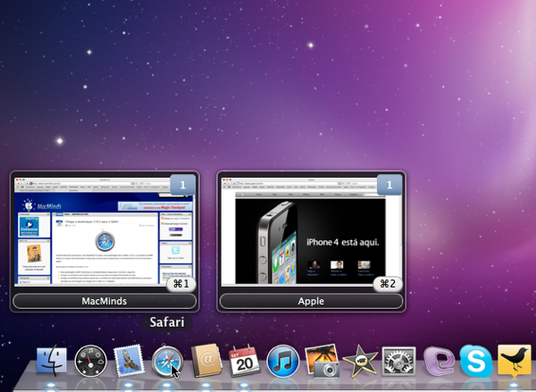Launch iMovie star icon
This screenshot has width=536, height=392.
coord(359,363)
